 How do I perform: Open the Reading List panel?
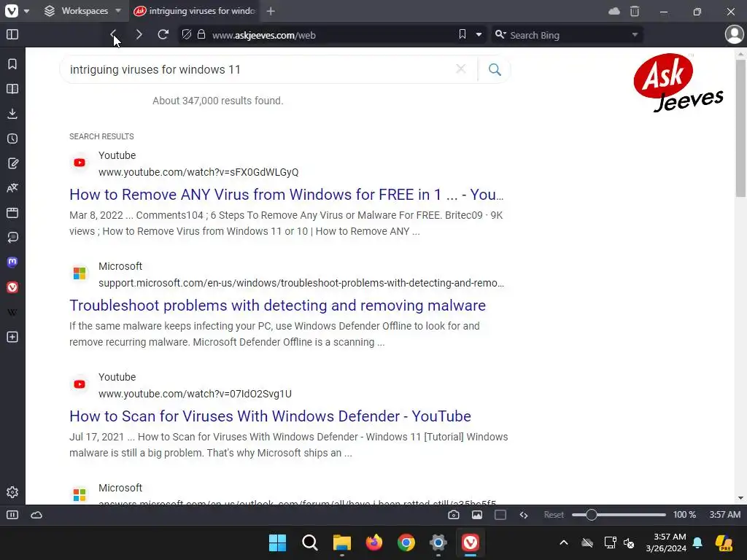tap(12, 89)
